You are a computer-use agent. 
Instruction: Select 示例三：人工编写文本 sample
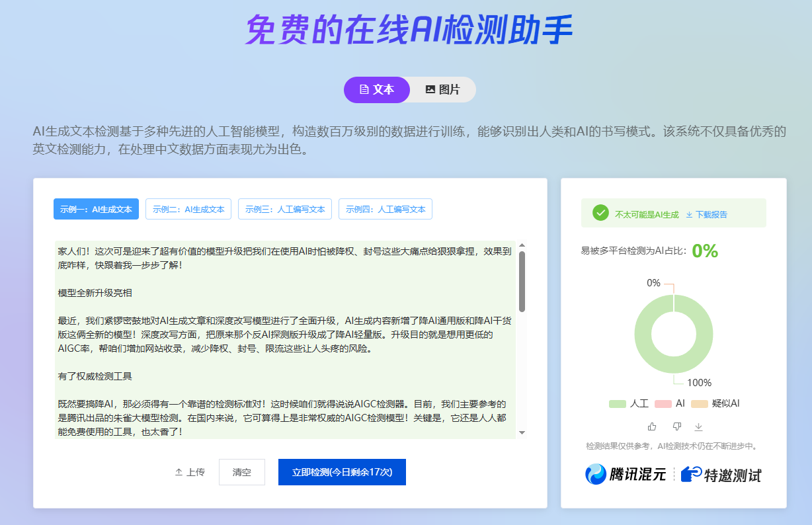(284, 209)
